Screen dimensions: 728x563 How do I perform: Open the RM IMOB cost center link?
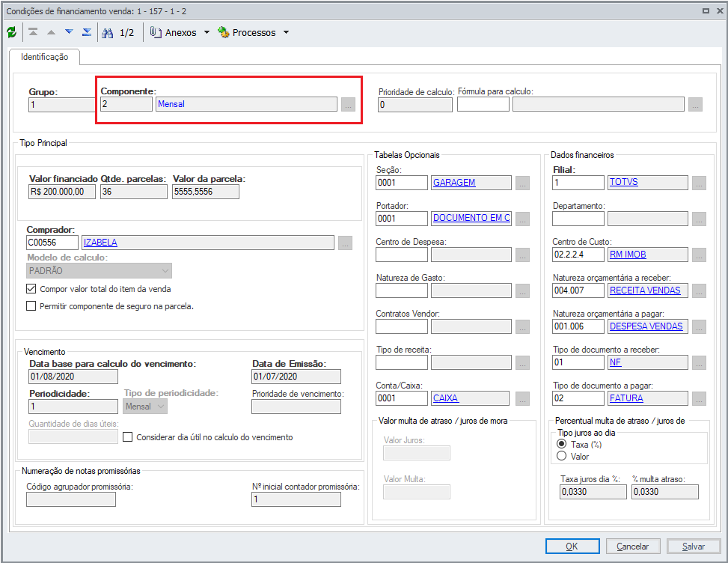point(628,255)
